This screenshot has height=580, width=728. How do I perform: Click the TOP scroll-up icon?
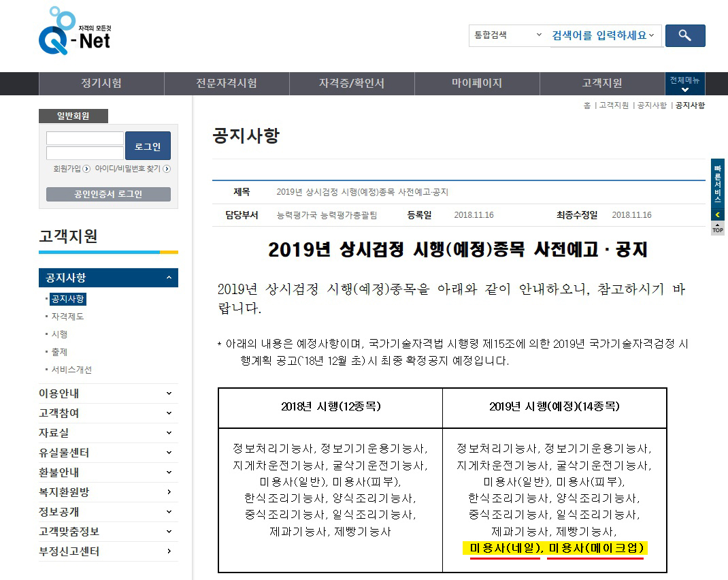(717, 229)
